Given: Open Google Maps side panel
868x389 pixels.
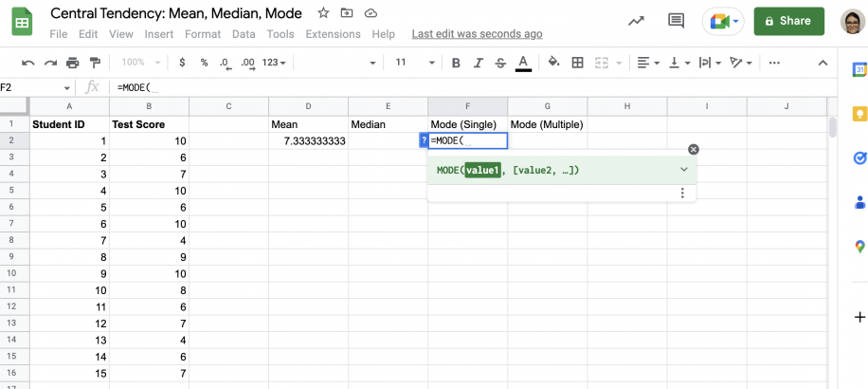Looking at the screenshot, I should coord(859,247).
